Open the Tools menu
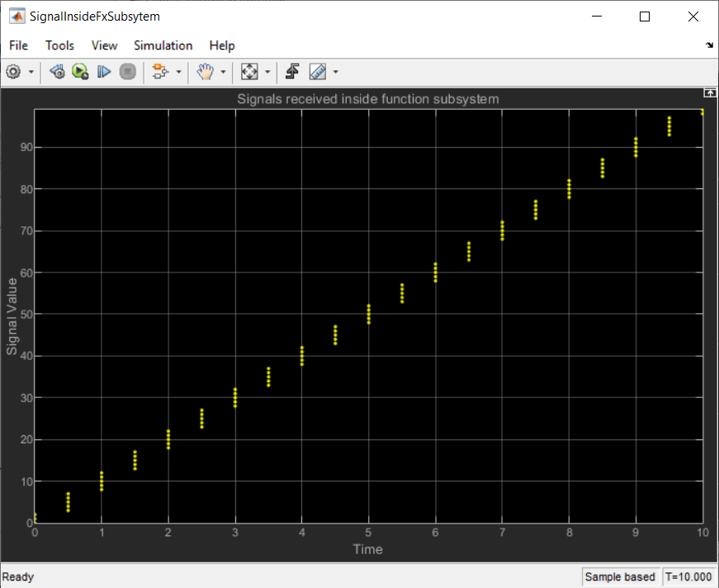The image size is (719, 588). [x=59, y=45]
